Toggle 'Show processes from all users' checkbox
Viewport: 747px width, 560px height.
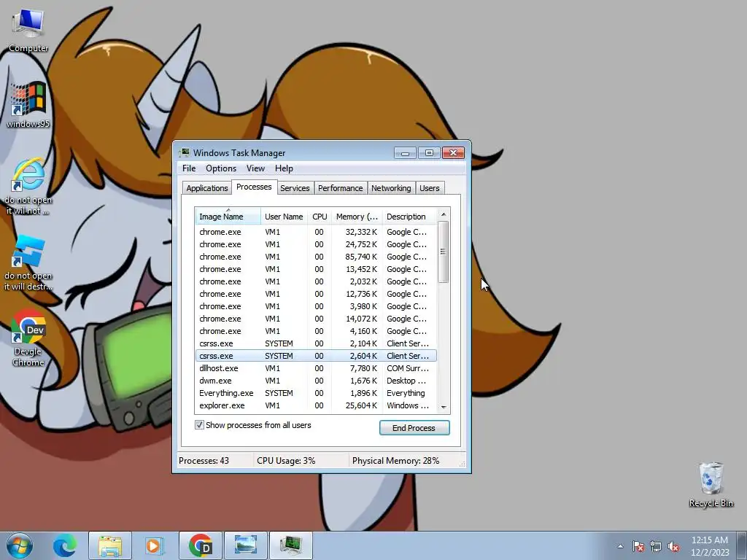pyautogui.click(x=199, y=425)
